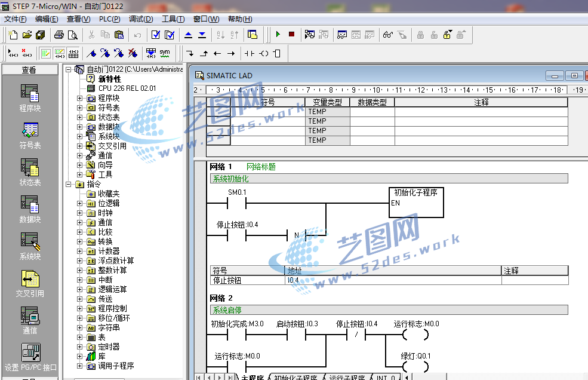Click the sym symbol addressing icon
588x380 pixels.
click(165, 53)
